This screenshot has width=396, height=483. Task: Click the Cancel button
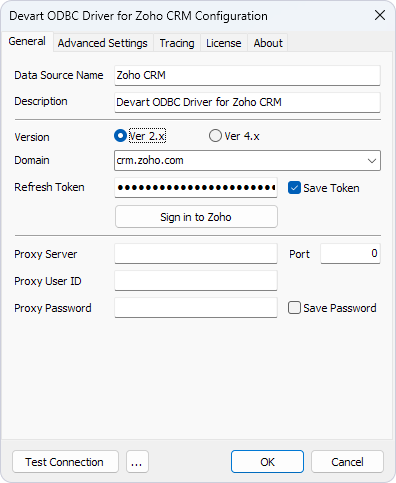(x=347, y=462)
